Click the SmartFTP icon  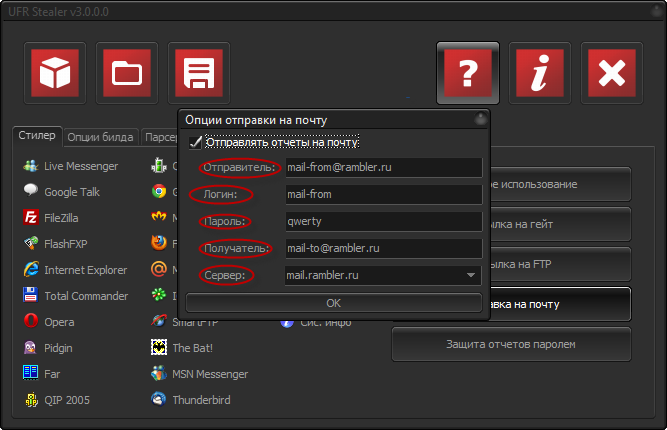pos(159,321)
